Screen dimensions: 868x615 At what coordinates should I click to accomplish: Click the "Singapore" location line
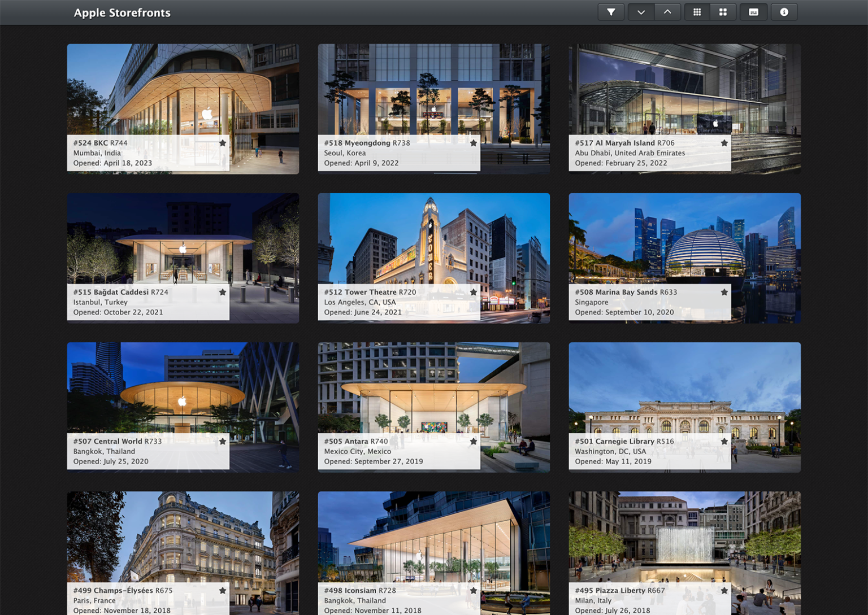click(592, 302)
